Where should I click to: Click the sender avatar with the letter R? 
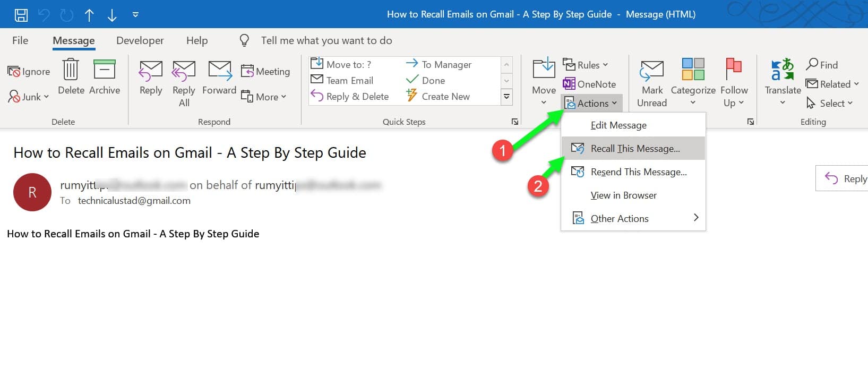32,192
